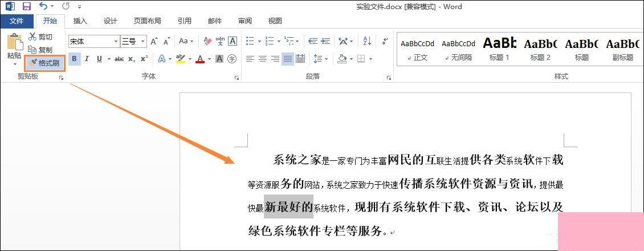Open the numbered list dropdown arrow
Viewport: 644px width, 251px height.
[x=279, y=41]
